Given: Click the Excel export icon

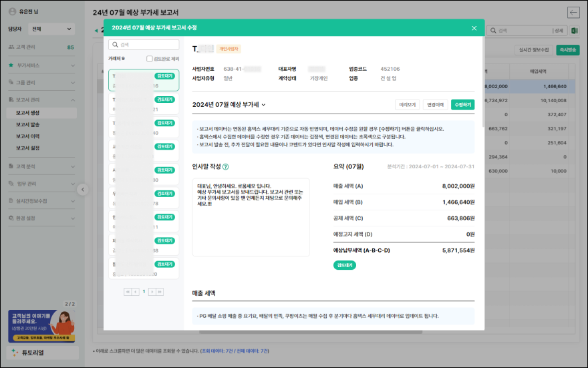Looking at the screenshot, I should click(x=574, y=31).
